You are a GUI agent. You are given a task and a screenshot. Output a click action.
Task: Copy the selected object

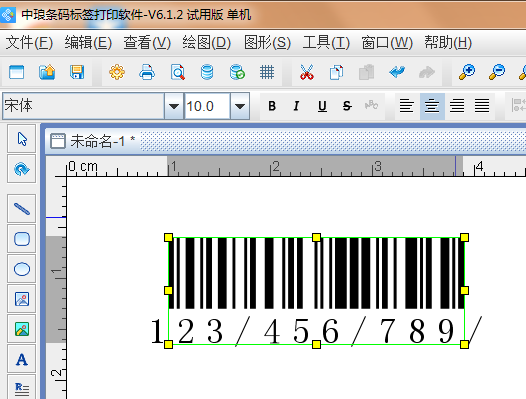336,72
